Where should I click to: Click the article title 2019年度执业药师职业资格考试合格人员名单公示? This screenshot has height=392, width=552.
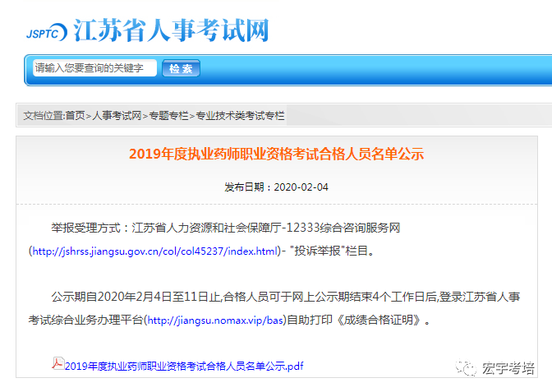coord(276,154)
